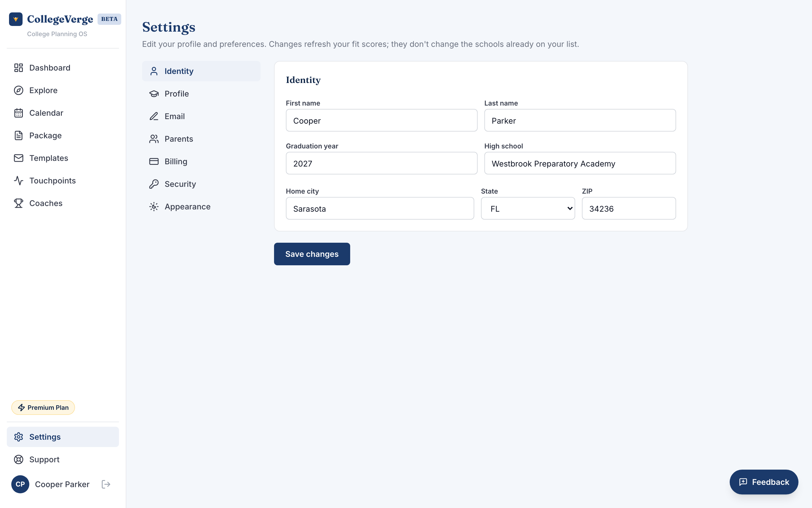The height and width of the screenshot is (508, 812).
Task: Switch to the Appearance settings tab
Action: coord(201,207)
